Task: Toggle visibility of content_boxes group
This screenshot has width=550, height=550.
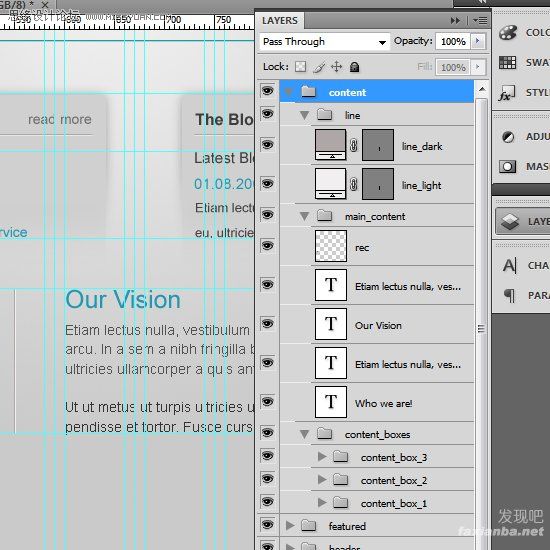Action: [268, 433]
